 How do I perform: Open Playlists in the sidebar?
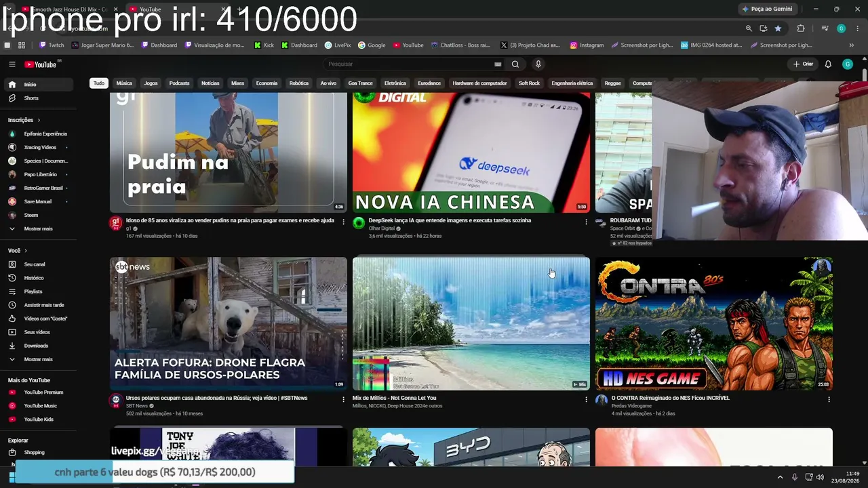click(37, 291)
